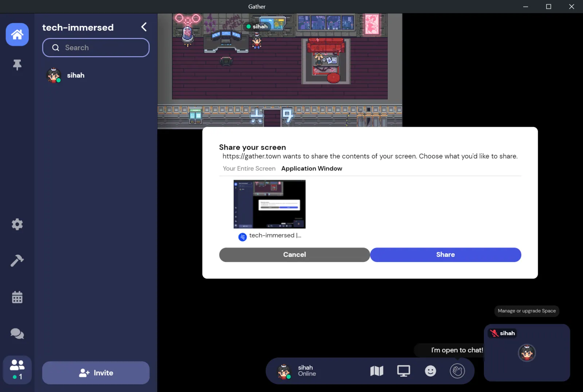Select the tech-immersed window thumbnail

pyautogui.click(x=269, y=204)
